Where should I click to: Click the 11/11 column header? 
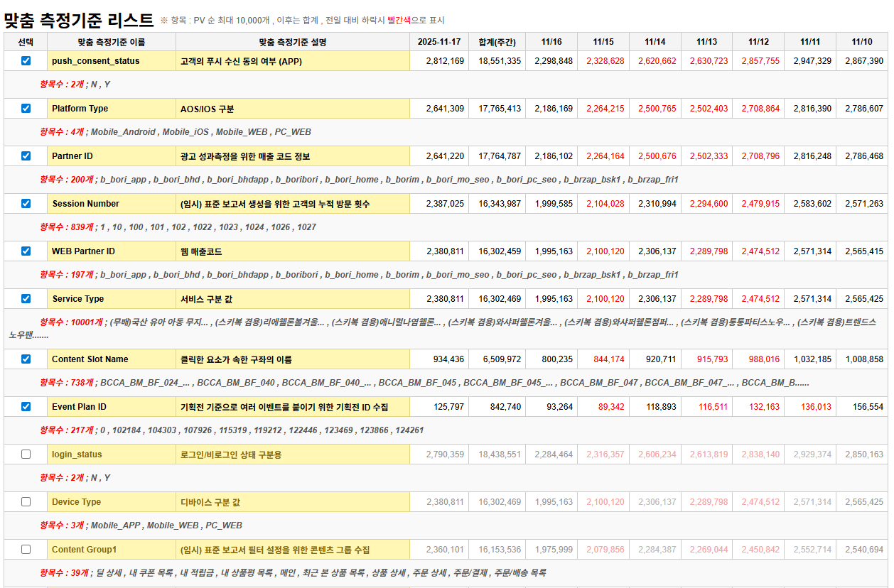(810, 42)
